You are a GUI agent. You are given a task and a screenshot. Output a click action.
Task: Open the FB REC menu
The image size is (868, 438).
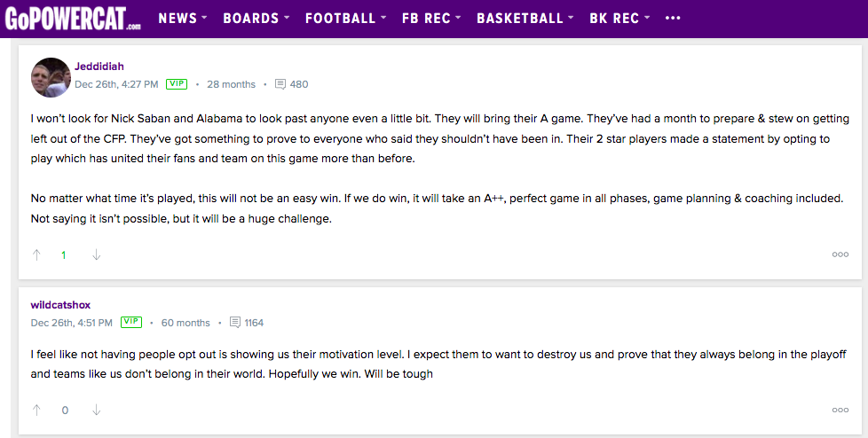click(431, 18)
